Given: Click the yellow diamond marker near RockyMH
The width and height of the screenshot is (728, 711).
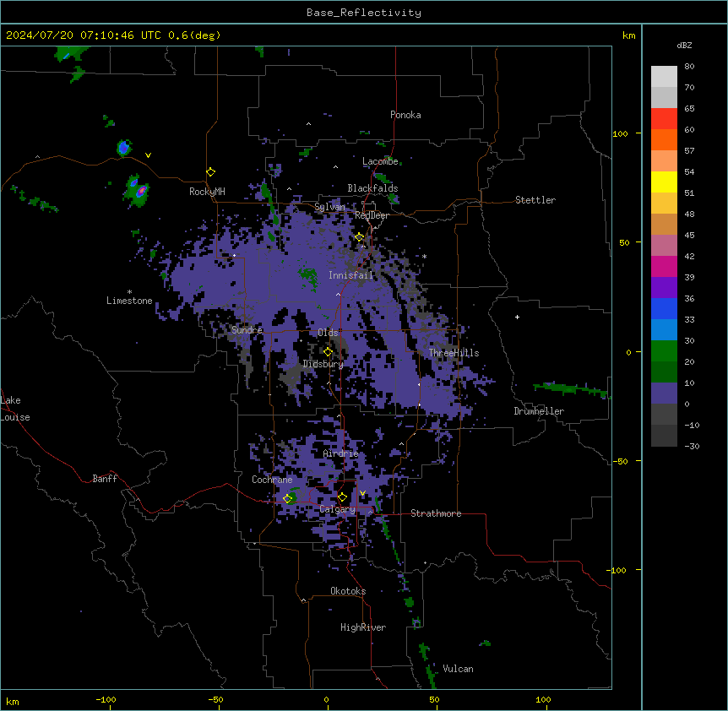Looking at the screenshot, I should coord(211,172).
